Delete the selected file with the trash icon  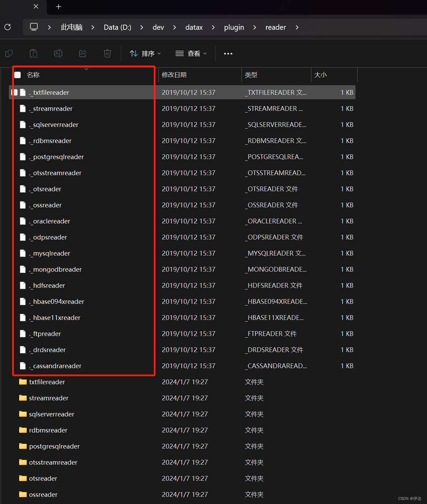point(107,53)
